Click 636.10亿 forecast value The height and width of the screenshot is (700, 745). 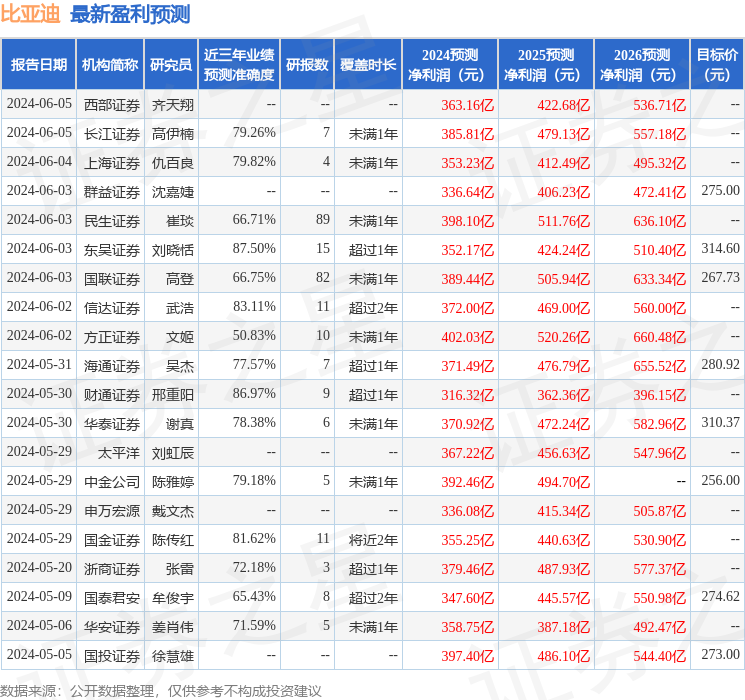tap(659, 221)
